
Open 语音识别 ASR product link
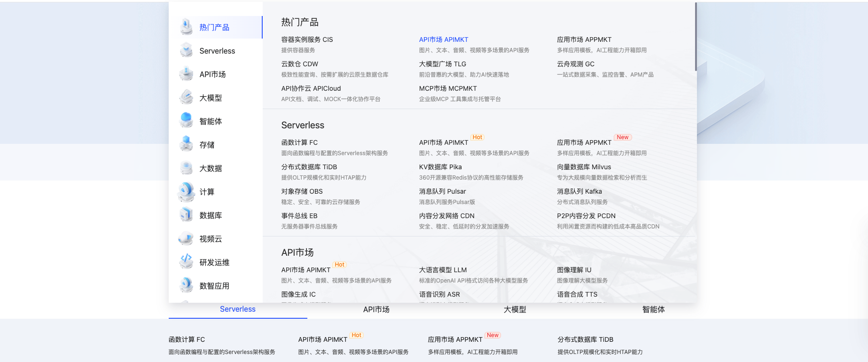(439, 294)
